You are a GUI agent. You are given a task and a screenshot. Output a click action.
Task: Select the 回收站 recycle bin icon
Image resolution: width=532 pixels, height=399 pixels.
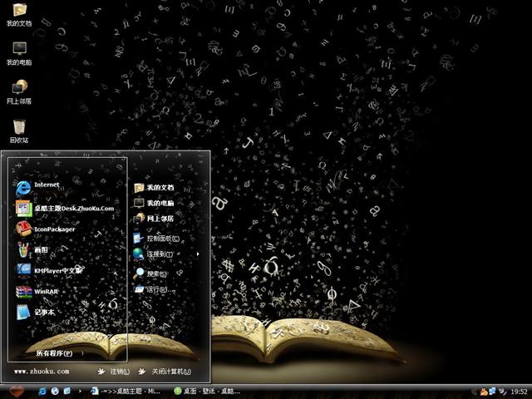click(19, 131)
